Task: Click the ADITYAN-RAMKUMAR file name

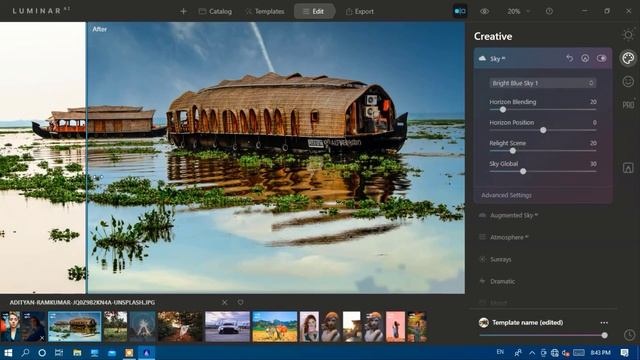Action: click(x=82, y=302)
